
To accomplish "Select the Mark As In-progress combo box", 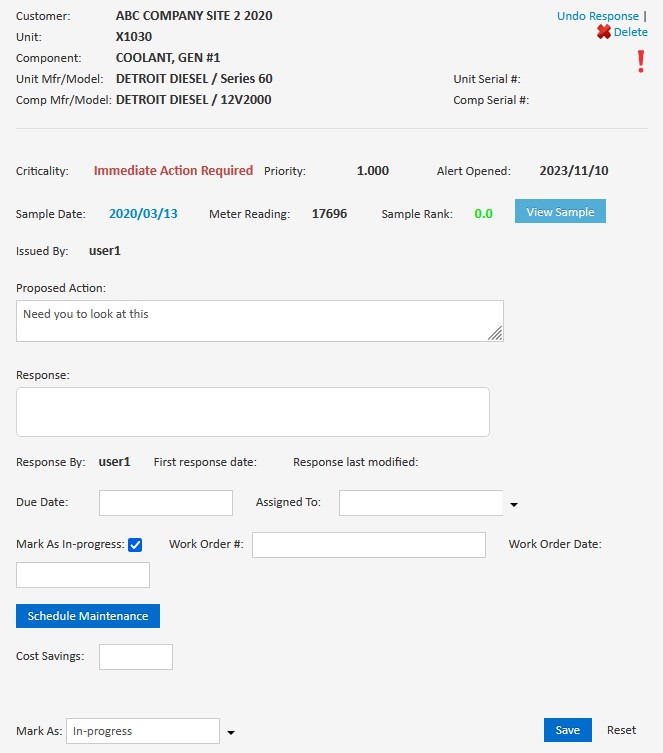I will (142, 731).
